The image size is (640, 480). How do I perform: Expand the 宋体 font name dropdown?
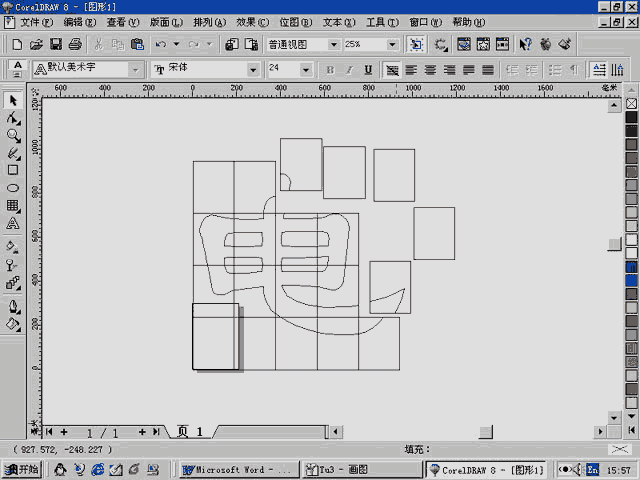253,70
